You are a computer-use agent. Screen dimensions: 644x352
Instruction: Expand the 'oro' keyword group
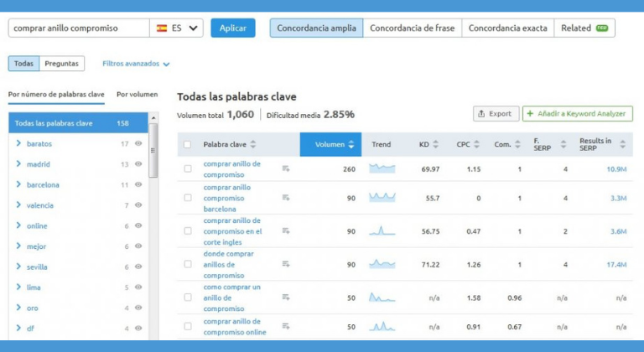18,308
